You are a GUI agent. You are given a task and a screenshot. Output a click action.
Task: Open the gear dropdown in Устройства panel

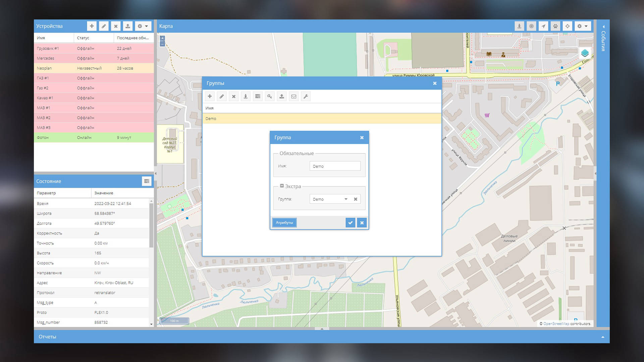pos(143,26)
